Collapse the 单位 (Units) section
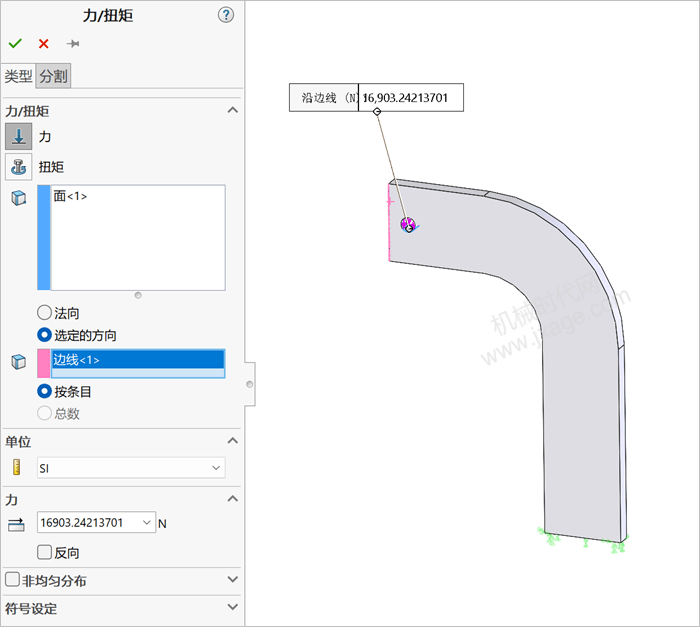Image resolution: width=700 pixels, height=627 pixels. (233, 441)
